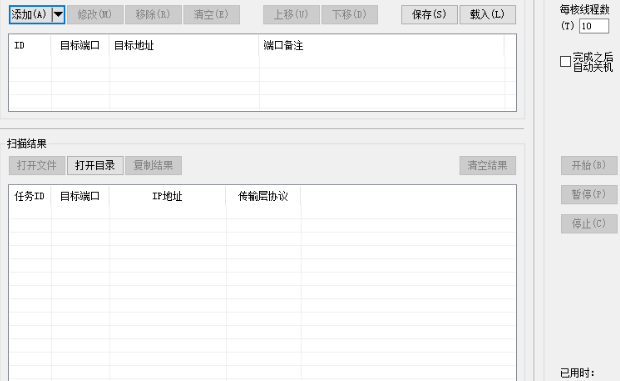Click the 开始(B) start button
The width and height of the screenshot is (620, 381).
(589, 165)
